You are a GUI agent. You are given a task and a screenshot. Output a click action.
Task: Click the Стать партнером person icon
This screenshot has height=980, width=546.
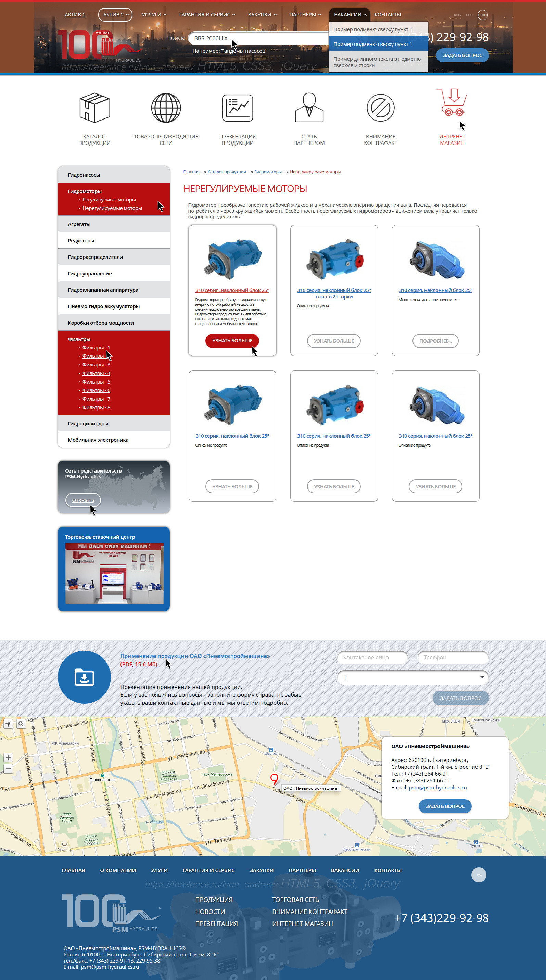pos(309,108)
